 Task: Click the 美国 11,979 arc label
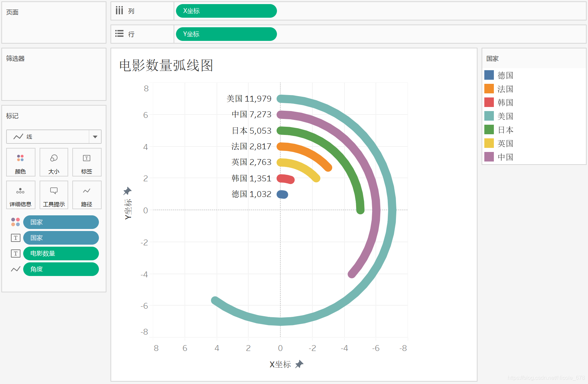[249, 98]
